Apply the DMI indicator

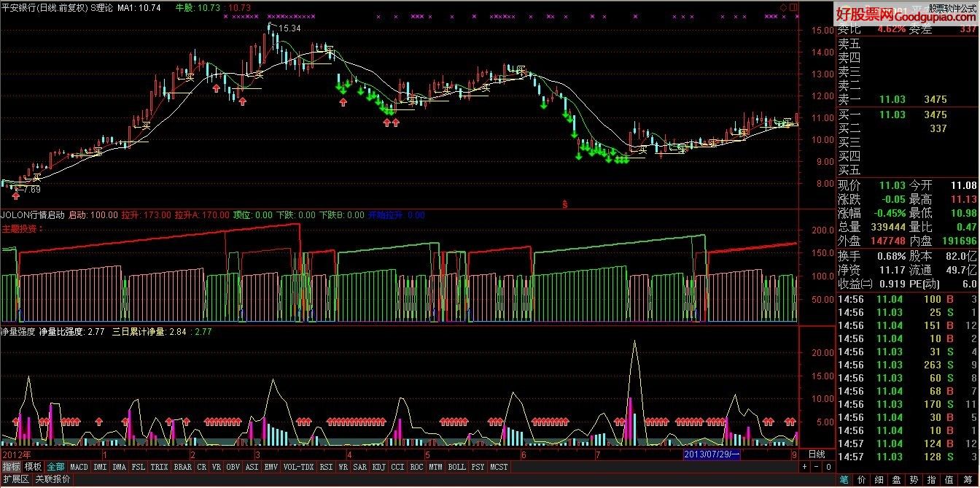pos(100,466)
